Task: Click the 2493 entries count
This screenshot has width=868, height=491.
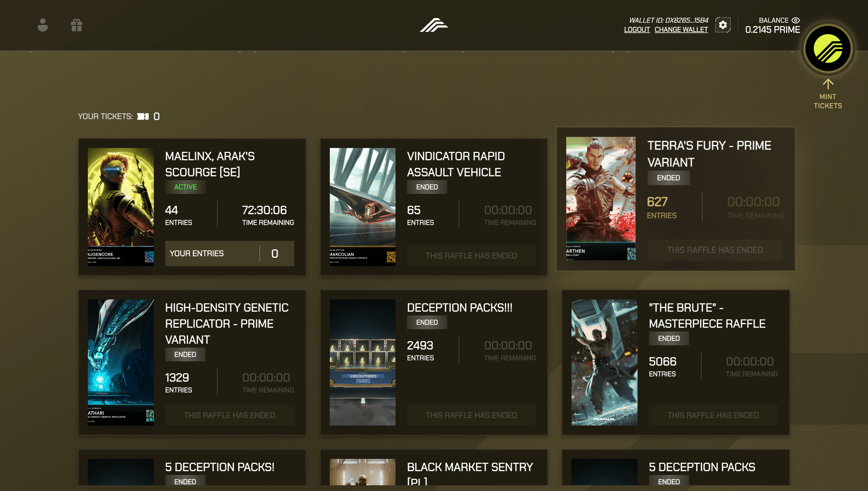Action: 420,345
